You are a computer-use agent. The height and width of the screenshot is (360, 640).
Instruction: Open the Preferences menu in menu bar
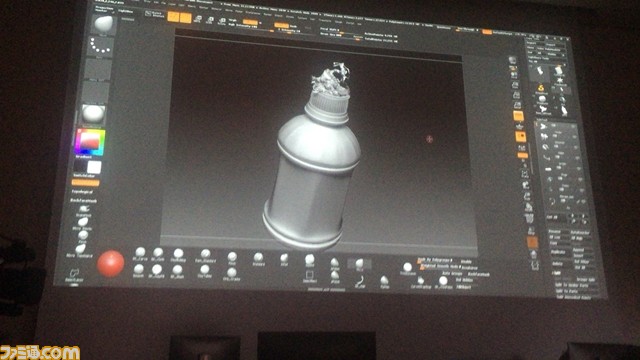pos(253,13)
